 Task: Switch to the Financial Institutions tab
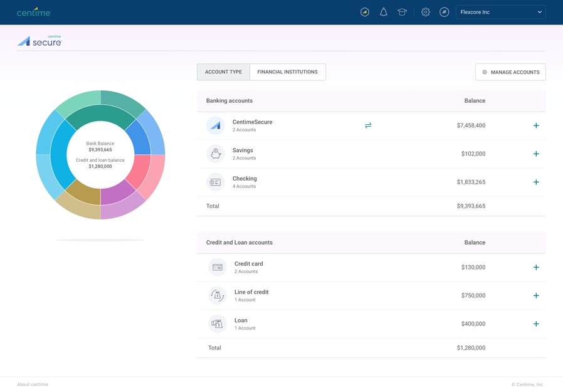pos(287,72)
